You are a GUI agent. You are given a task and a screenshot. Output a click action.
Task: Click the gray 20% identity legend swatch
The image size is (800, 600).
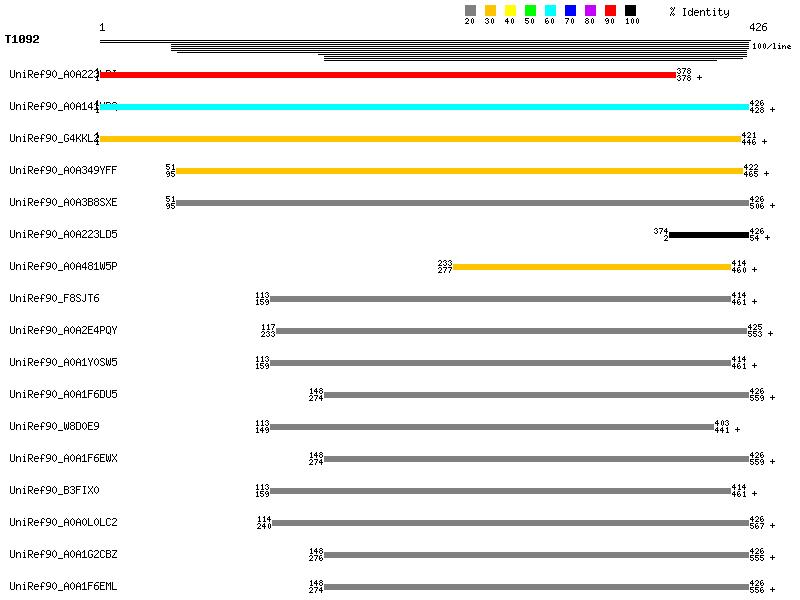tap(470, 11)
